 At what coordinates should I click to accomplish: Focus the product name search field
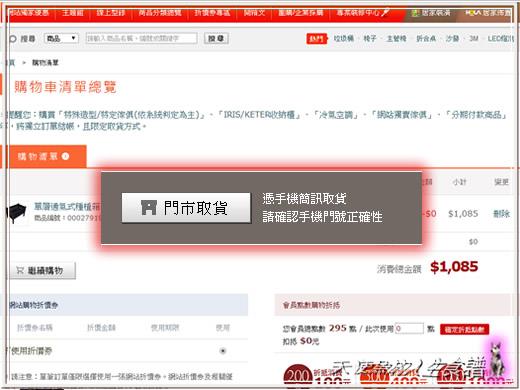(x=141, y=38)
